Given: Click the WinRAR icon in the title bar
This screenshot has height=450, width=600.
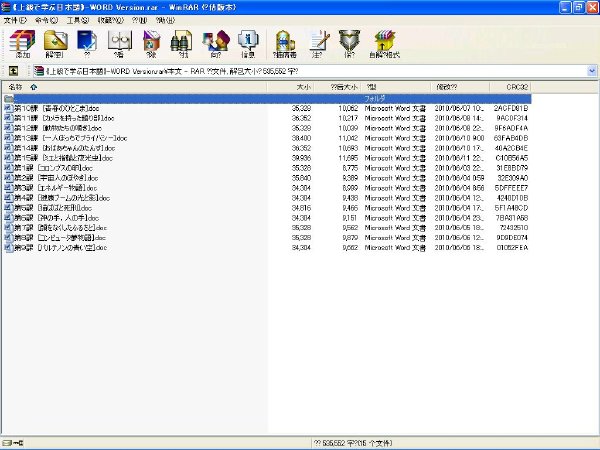Looking at the screenshot, I should (6, 7).
